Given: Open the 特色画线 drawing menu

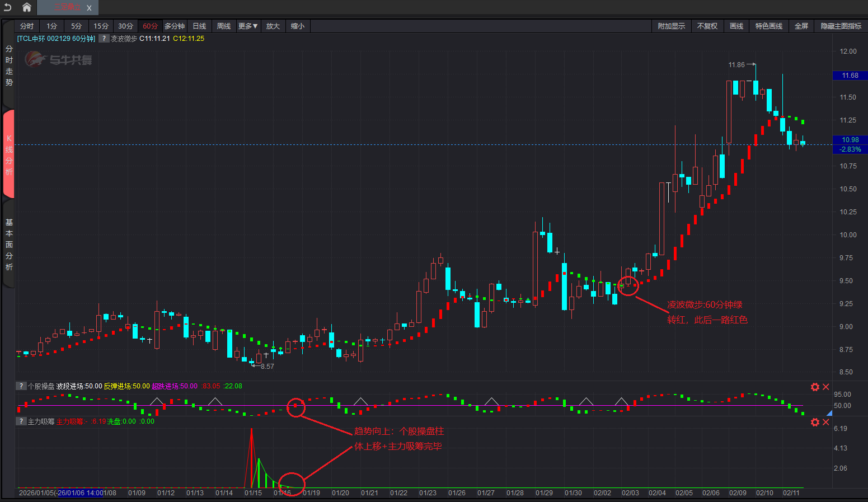Looking at the screenshot, I should coord(768,26).
